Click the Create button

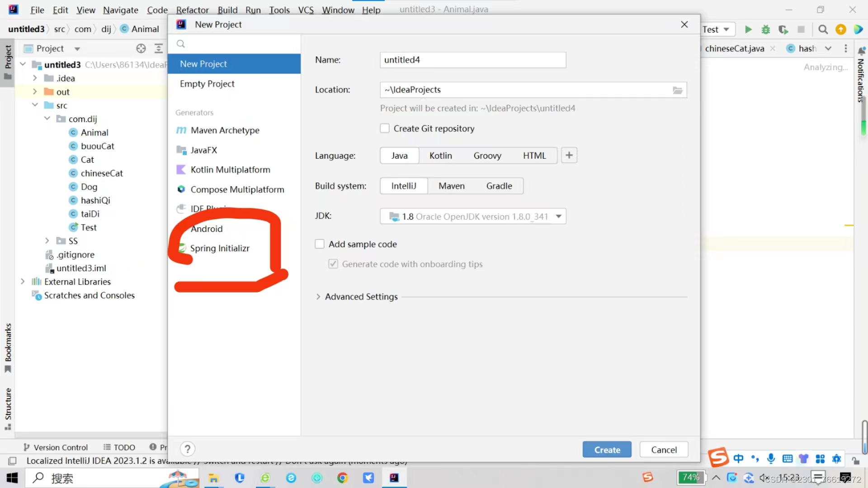tap(607, 449)
